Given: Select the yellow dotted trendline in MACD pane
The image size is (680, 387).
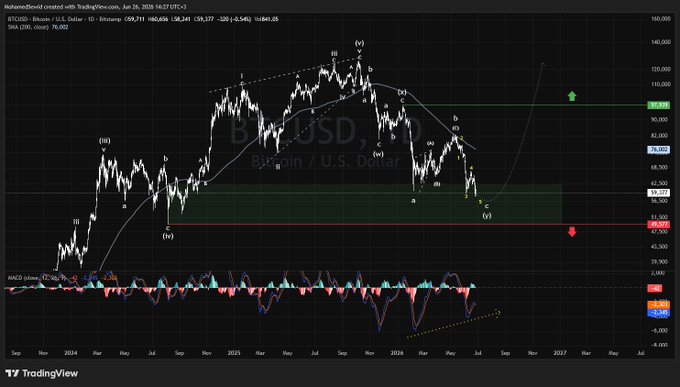Looking at the screenshot, I should pos(454,324).
